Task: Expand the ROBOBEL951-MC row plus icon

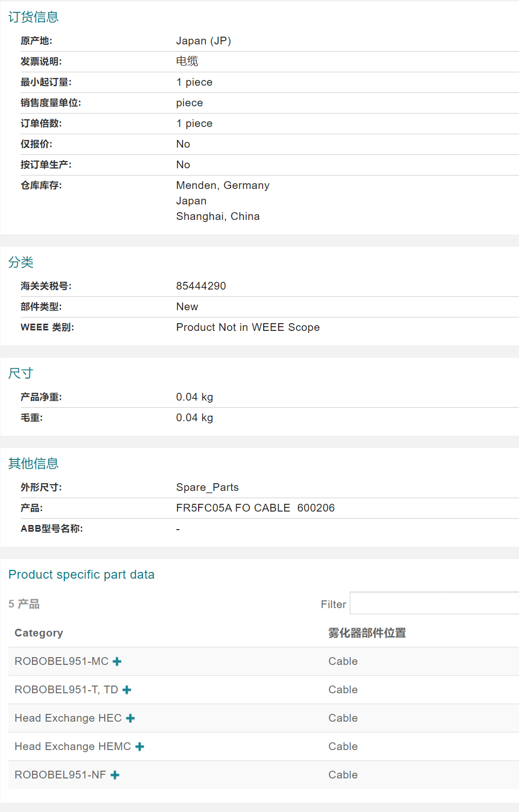Action: click(x=117, y=662)
